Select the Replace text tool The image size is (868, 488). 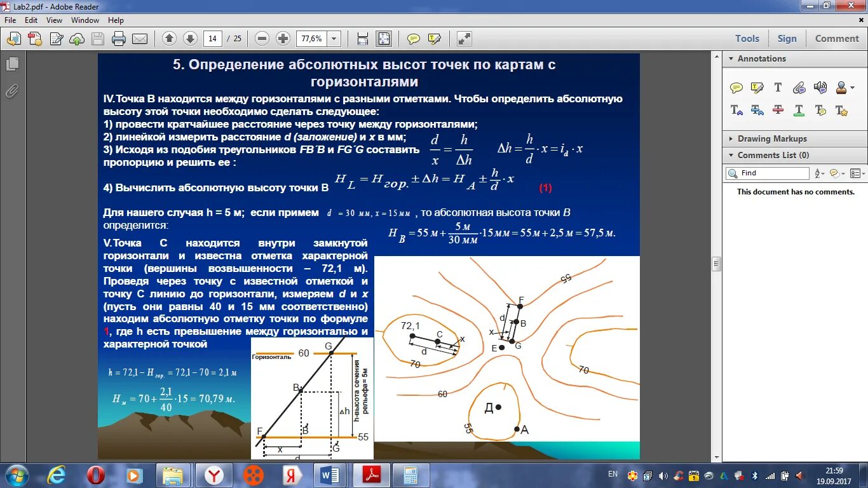click(x=757, y=110)
